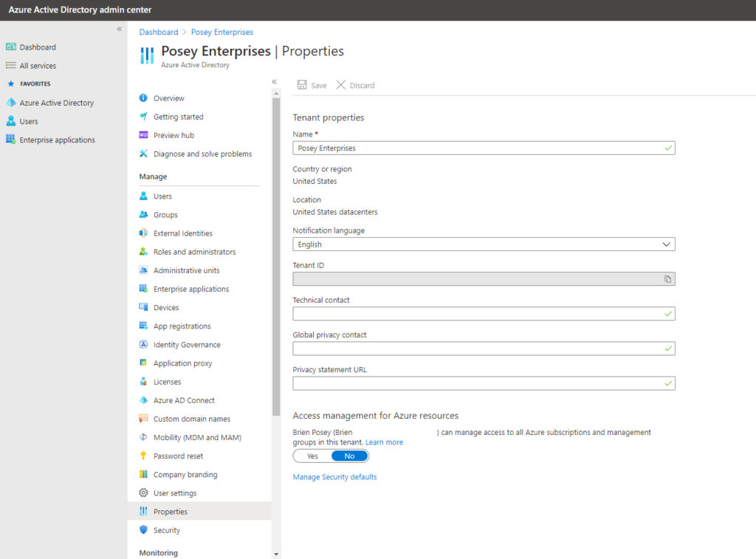The width and height of the screenshot is (756, 559).
Task: Click the Enterprise applications favorites icon
Action: [10, 140]
